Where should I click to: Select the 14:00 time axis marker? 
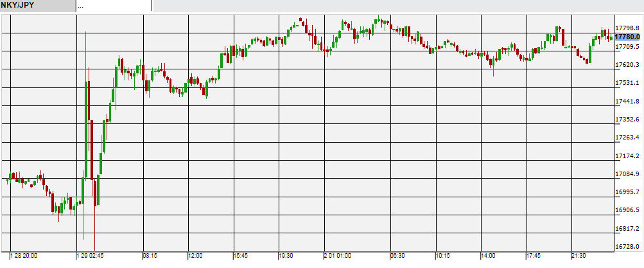coord(488,256)
